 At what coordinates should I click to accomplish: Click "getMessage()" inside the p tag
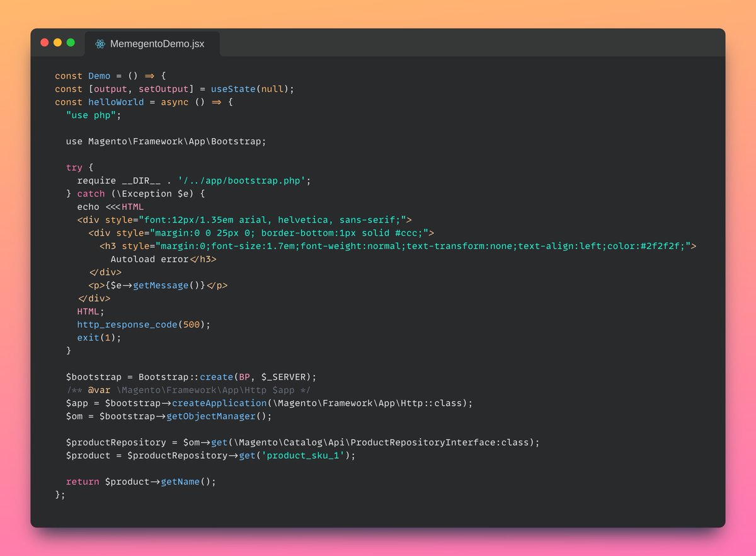(x=166, y=286)
